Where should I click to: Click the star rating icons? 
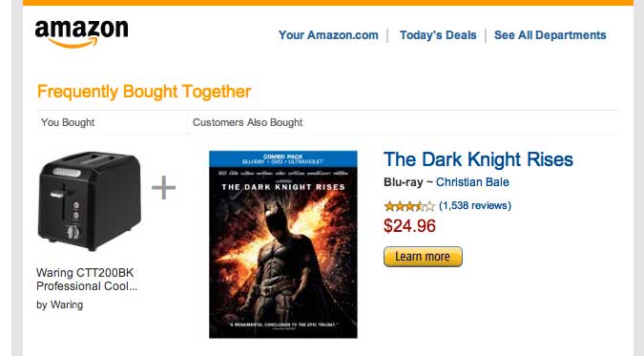point(409,206)
